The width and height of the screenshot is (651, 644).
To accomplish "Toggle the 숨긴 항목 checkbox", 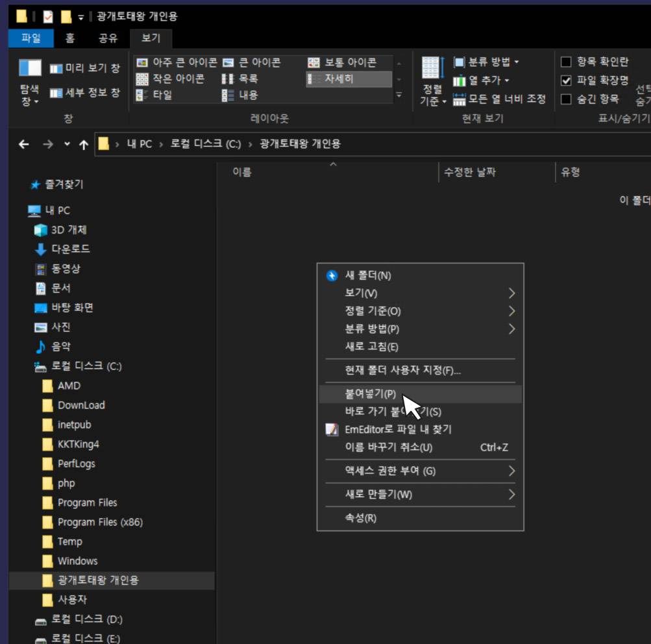I will [566, 99].
